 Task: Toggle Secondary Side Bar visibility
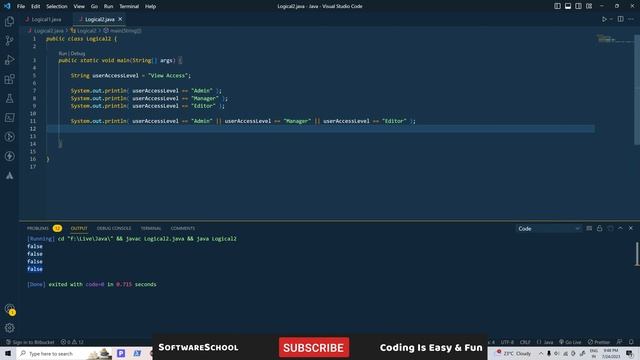[x=578, y=6]
